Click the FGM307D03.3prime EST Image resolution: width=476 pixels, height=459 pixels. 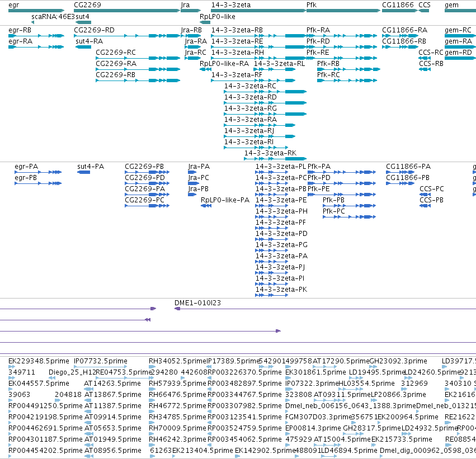(x=288, y=423)
